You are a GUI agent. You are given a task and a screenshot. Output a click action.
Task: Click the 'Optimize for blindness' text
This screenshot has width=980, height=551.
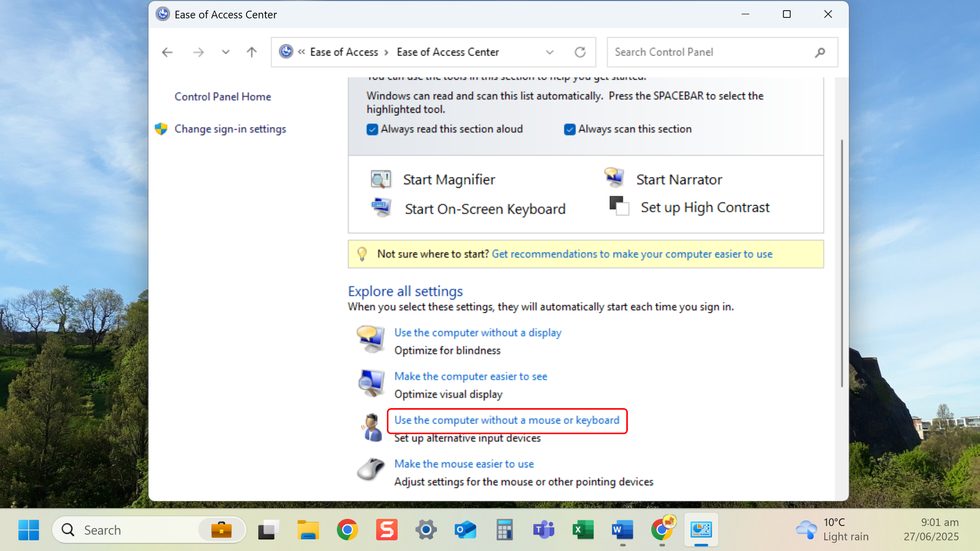[447, 350]
